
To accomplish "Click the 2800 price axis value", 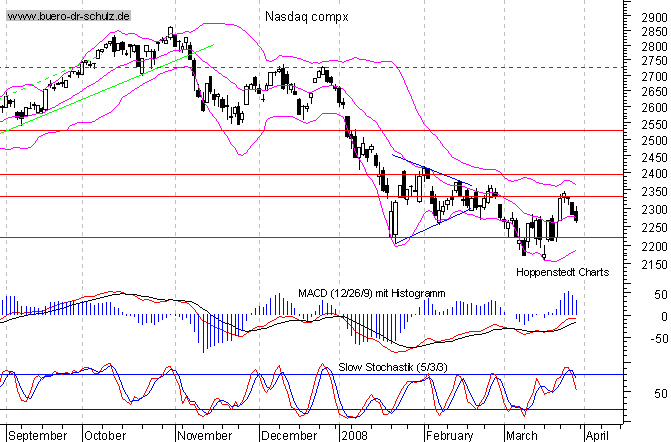I will pyautogui.click(x=654, y=46).
